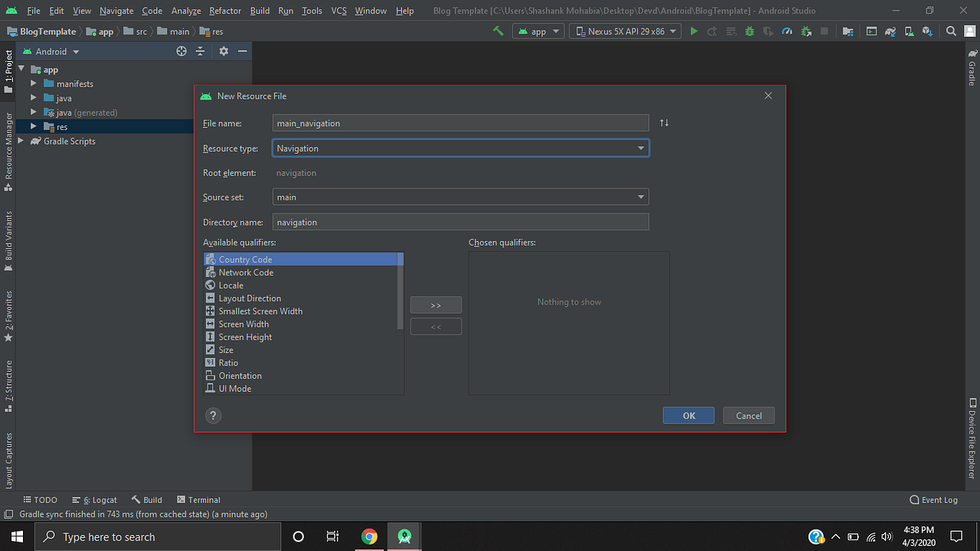Viewport: 980px width, 551px height.
Task: Open Project panel settings gear
Action: click(223, 51)
